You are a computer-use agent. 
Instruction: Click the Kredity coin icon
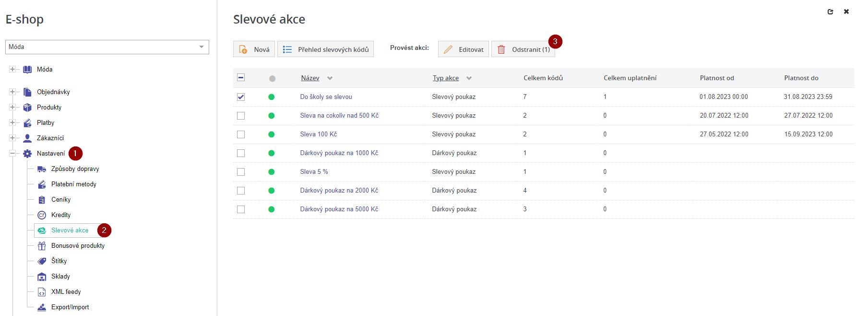coord(42,215)
